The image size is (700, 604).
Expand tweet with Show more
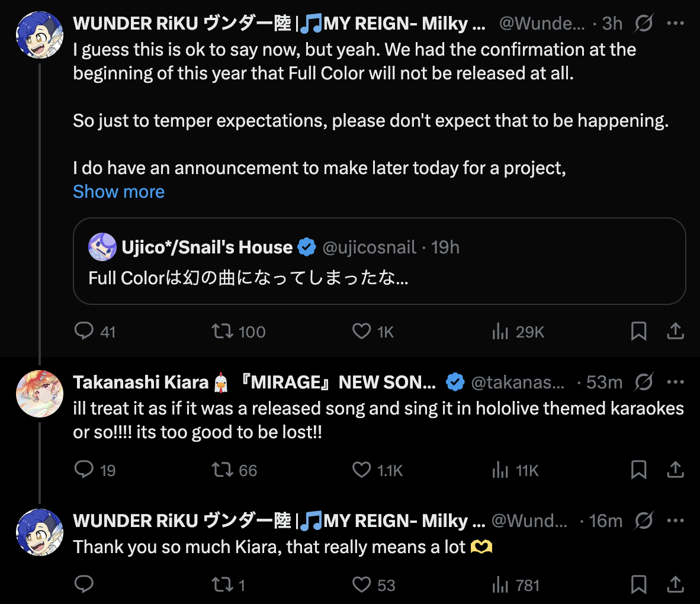[118, 192]
